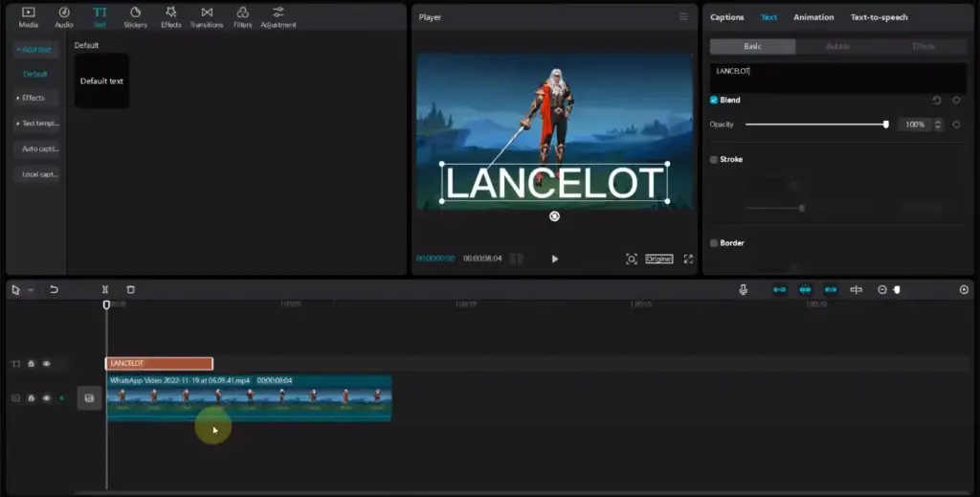Add keyframe for Opacity
The height and width of the screenshot is (497, 980).
click(956, 124)
